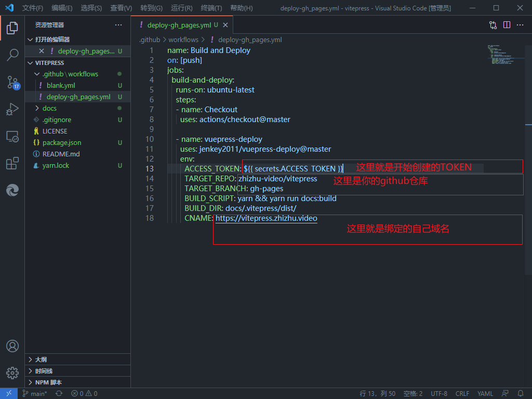532x399 pixels.
Task: Change indentation via 空格: 2
Action: coord(413,394)
